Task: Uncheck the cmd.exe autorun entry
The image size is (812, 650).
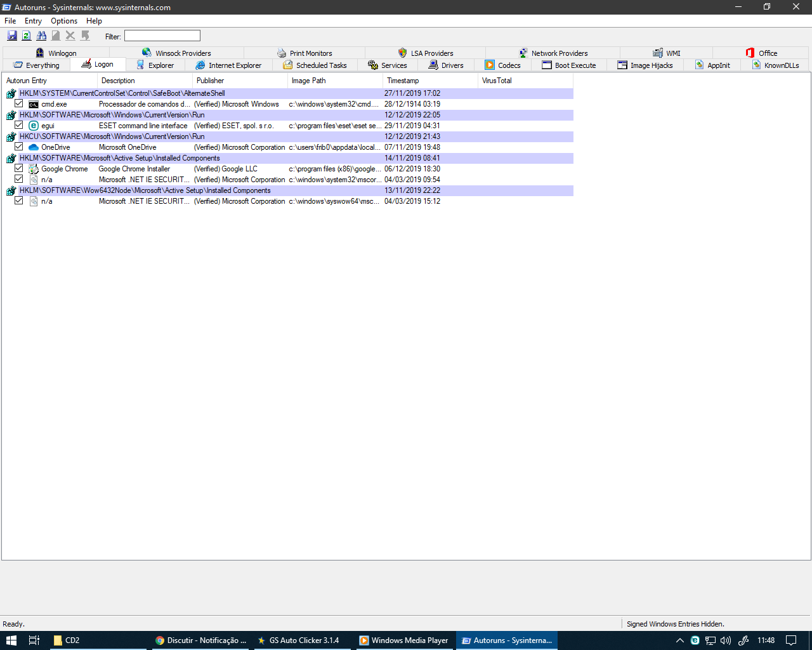Action: (19, 103)
